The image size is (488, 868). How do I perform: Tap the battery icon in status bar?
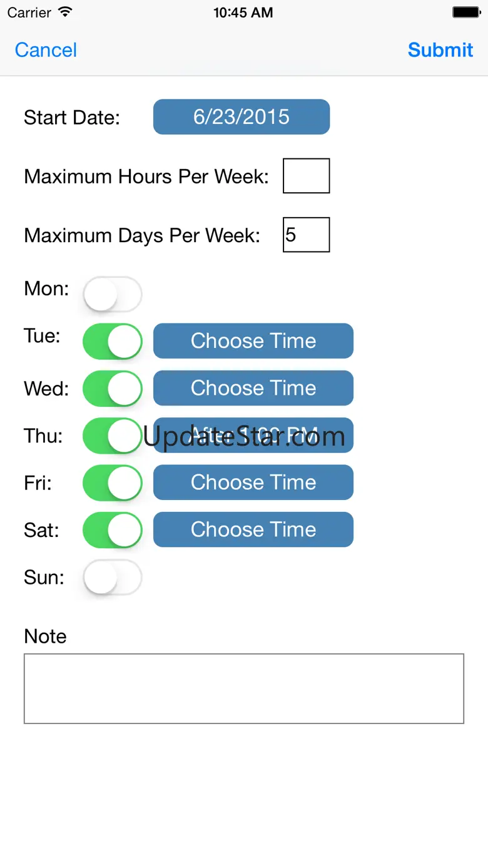point(465,13)
